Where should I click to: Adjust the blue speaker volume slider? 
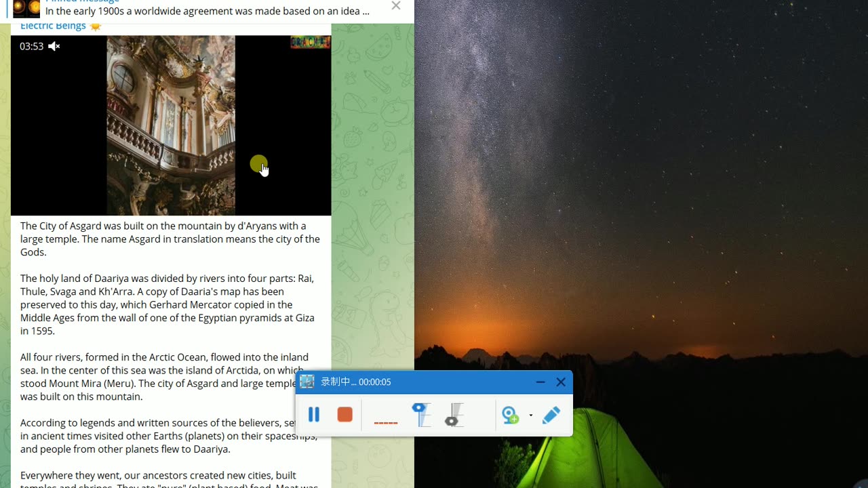(x=421, y=414)
